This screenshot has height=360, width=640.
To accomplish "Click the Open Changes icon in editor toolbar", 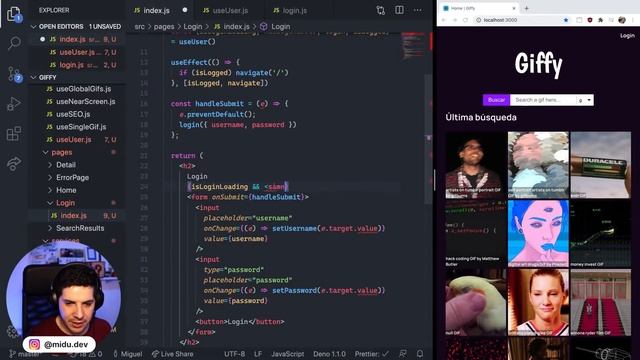I will tap(380, 10).
